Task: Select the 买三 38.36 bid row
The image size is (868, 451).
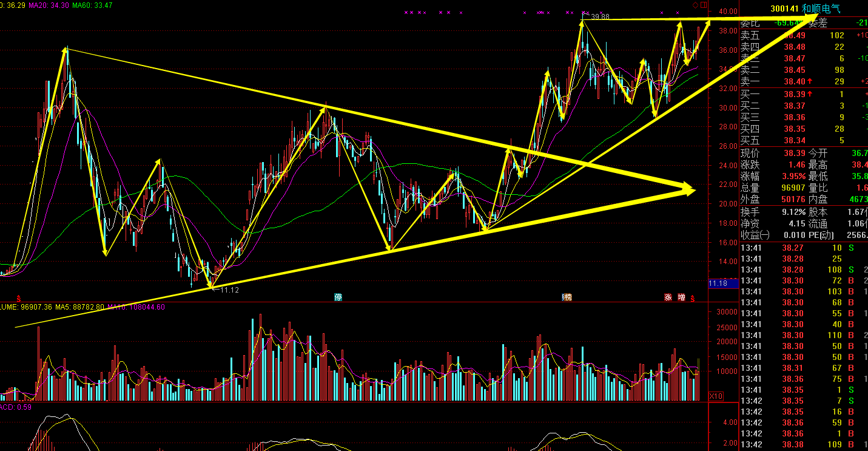Action: pyautogui.click(x=804, y=118)
